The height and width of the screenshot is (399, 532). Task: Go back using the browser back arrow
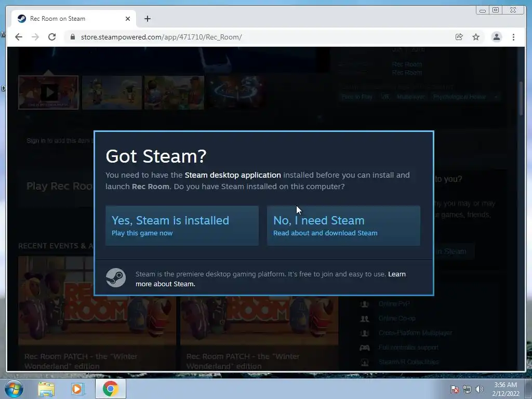coord(19,37)
